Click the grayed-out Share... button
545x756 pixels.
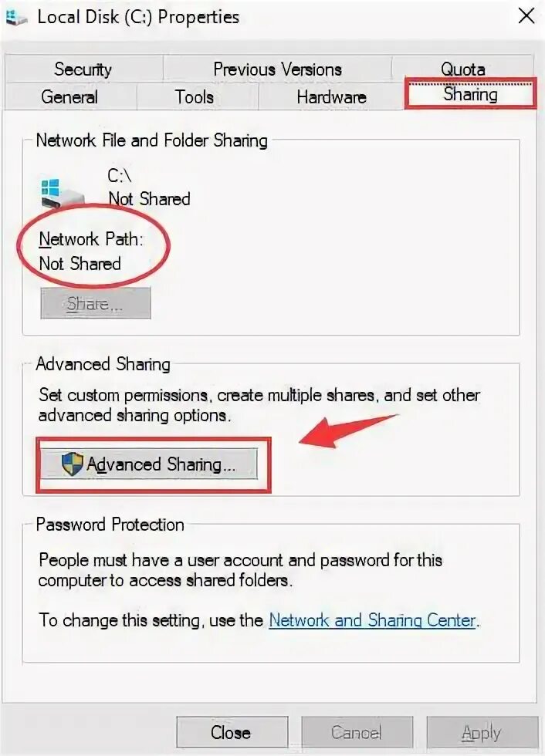[96, 303]
